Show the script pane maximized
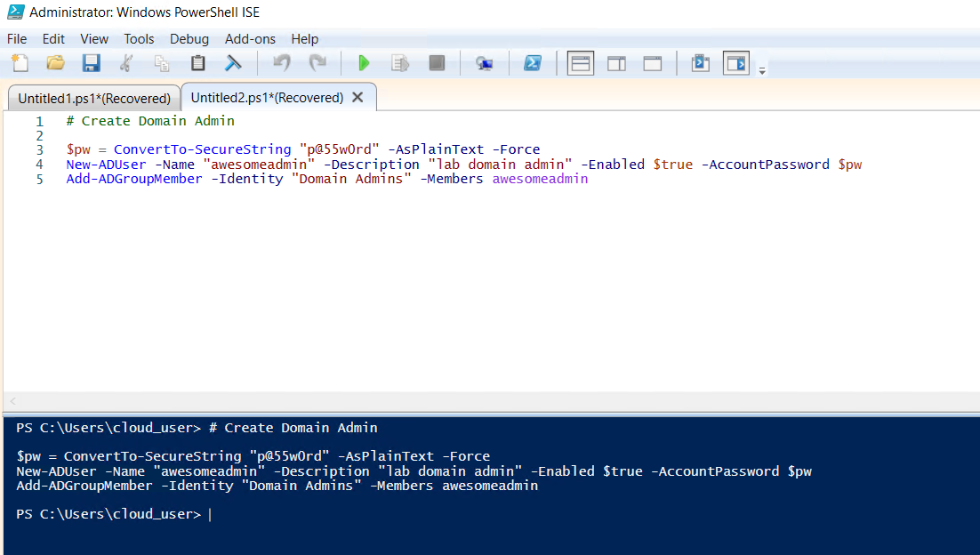 pos(653,63)
